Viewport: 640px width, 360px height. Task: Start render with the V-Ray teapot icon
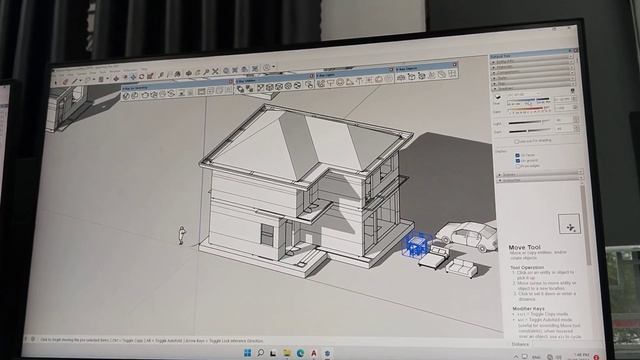(145, 95)
